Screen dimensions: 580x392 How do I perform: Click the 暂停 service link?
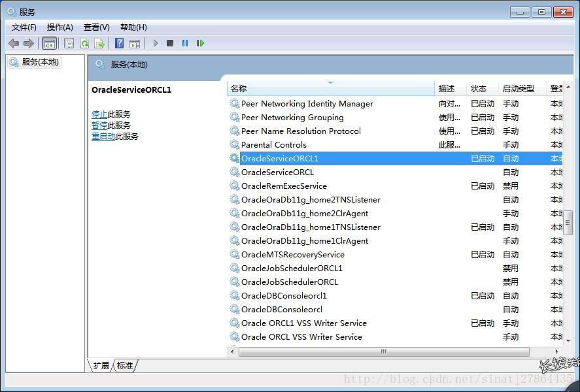coord(99,125)
